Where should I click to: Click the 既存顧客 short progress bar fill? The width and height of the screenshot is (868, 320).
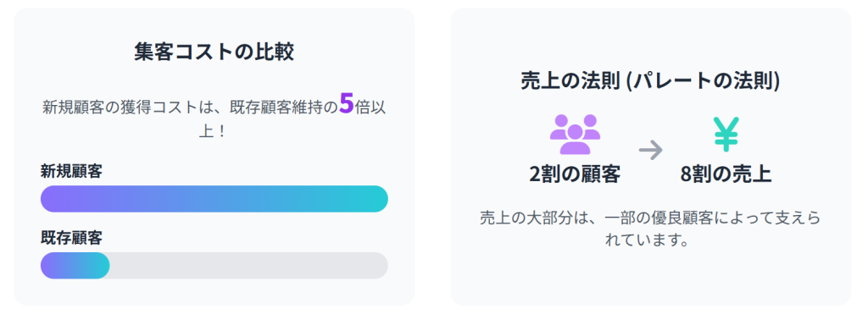tap(75, 266)
